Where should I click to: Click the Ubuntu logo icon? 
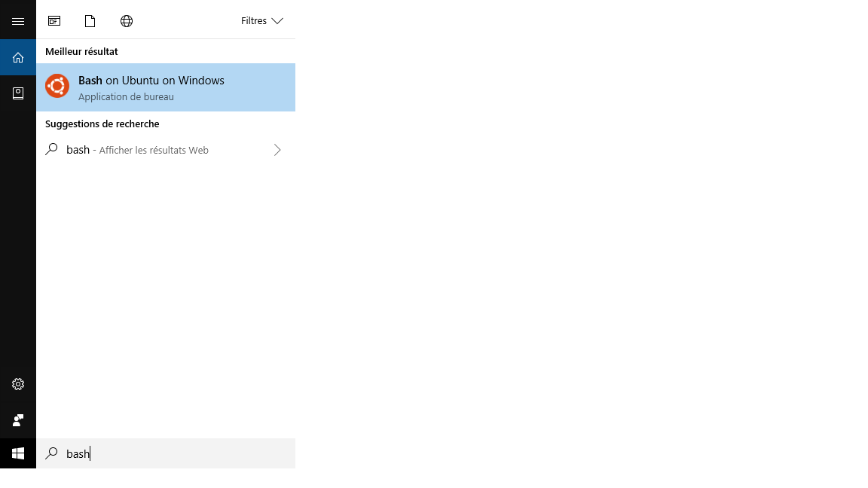point(57,86)
